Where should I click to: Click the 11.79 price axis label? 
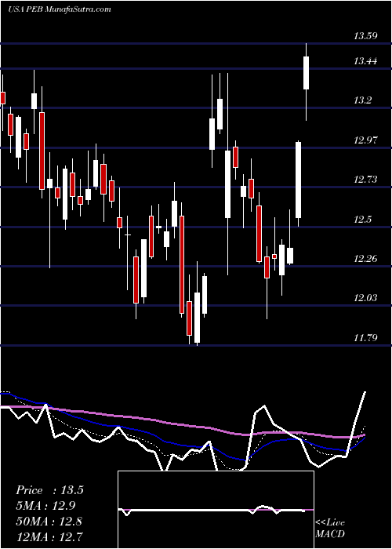(x=365, y=338)
